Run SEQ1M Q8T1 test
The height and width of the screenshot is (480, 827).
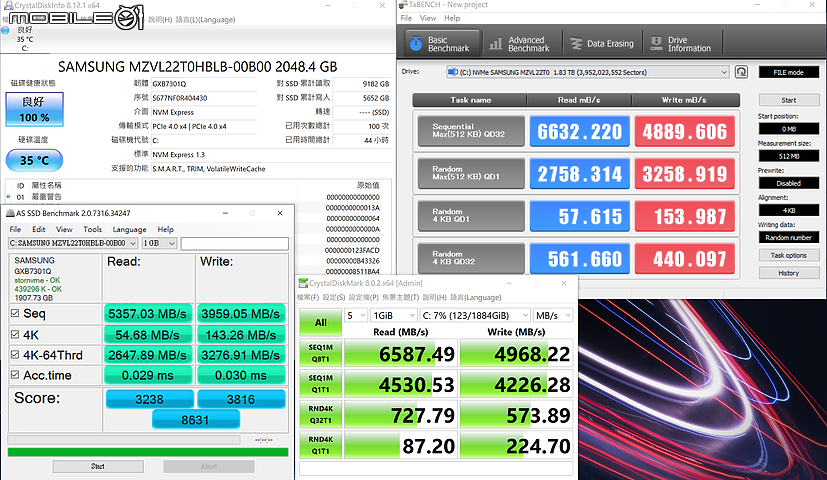(321, 353)
